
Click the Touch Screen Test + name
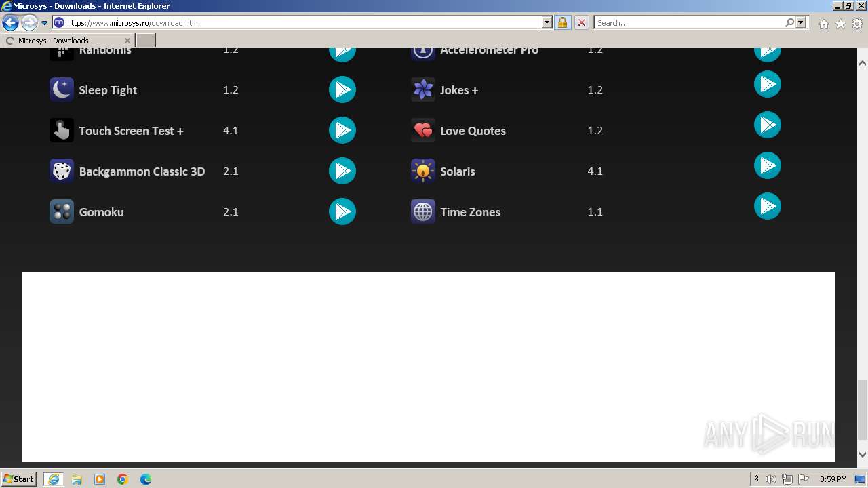(x=131, y=131)
